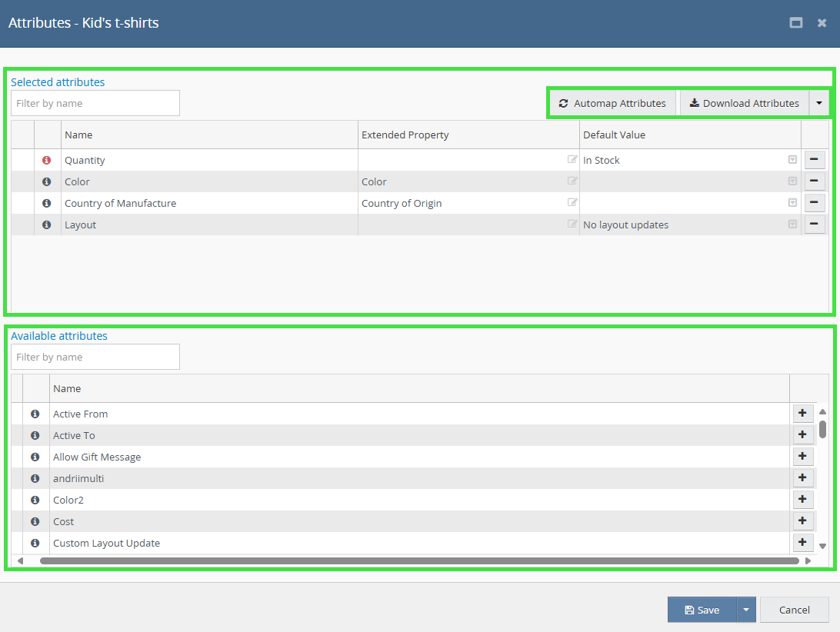Screen dimensions: 840x632
Task: Remove the Layout attribute using minus button
Action: point(815,225)
